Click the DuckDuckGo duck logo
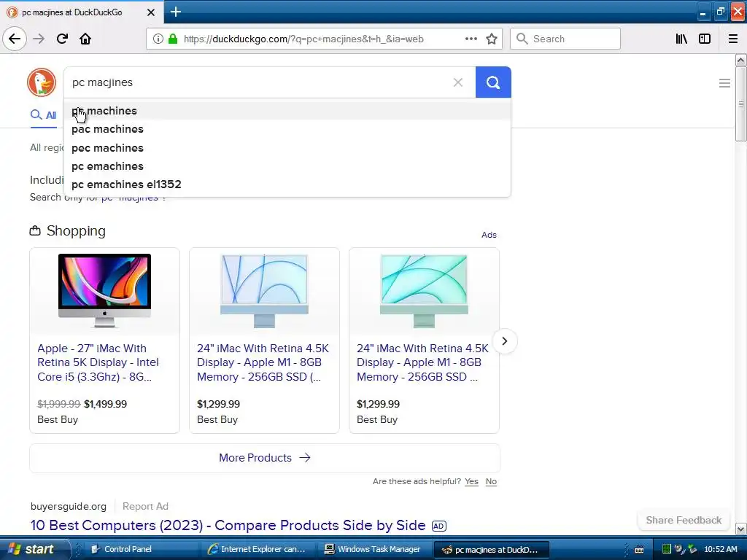 (42, 82)
